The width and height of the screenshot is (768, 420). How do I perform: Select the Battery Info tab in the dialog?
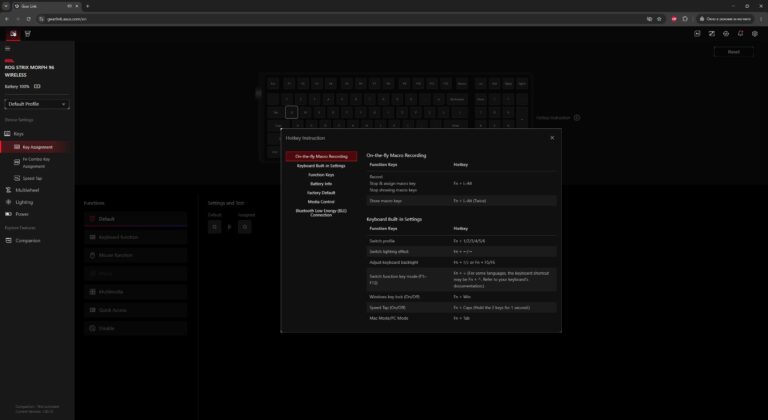point(321,184)
